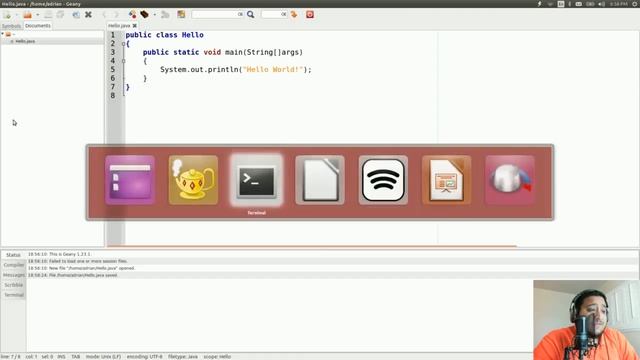The image size is (640, 360).
Task: Click the scope: Hello status bar entry
Action: (x=217, y=357)
